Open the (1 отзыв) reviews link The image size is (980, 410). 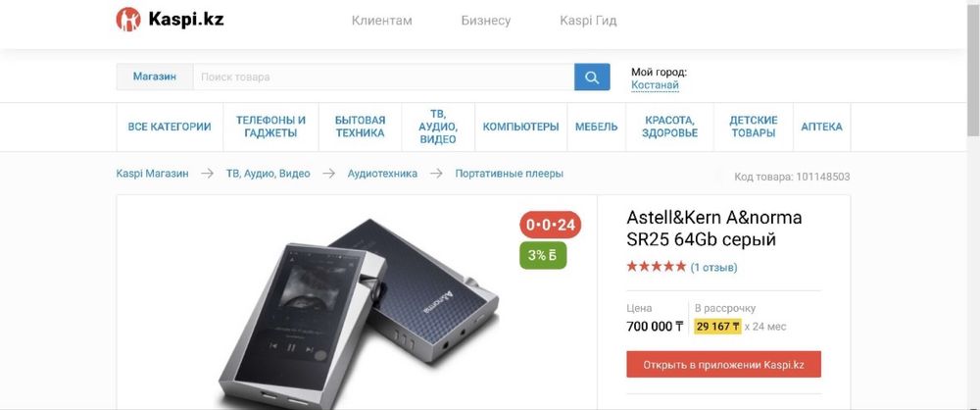pyautogui.click(x=713, y=267)
